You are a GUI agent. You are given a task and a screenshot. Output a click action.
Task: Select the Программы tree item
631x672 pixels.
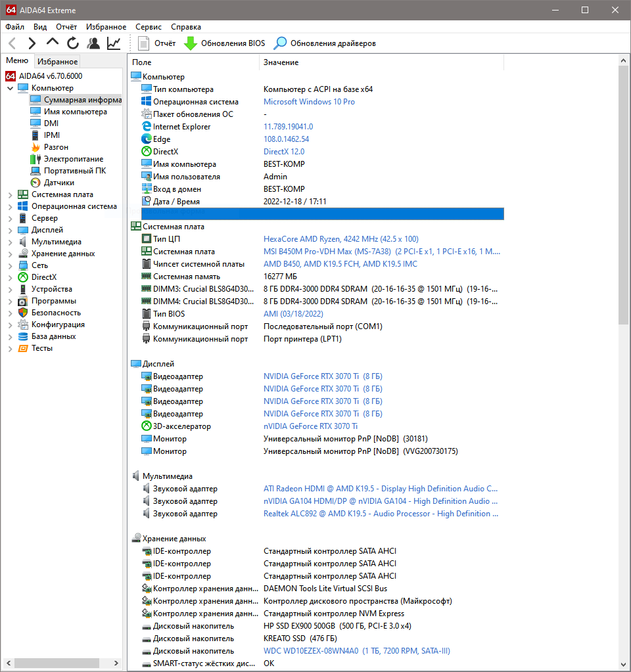click(54, 301)
